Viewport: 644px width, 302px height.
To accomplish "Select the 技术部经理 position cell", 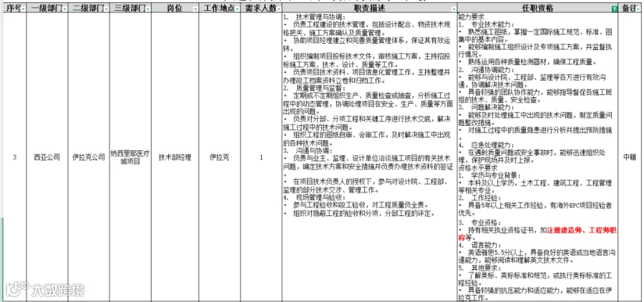I will coord(175,157).
